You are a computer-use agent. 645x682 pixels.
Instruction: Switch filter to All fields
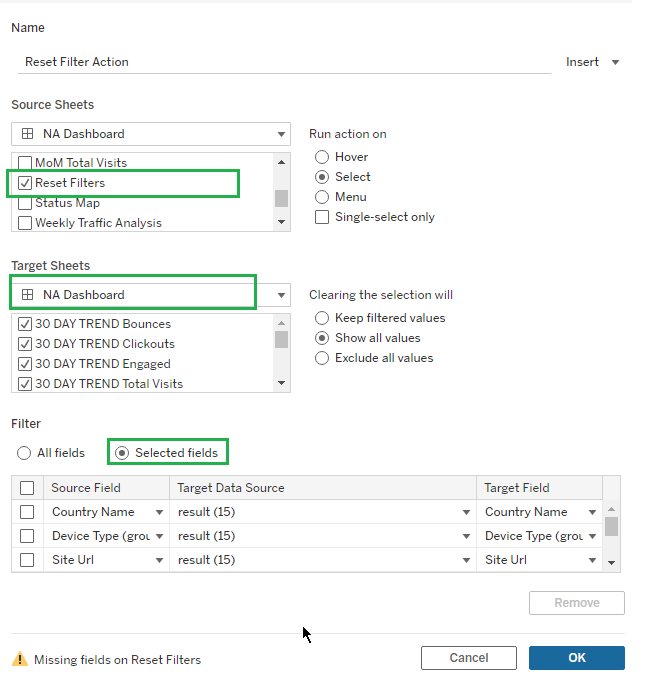click(x=24, y=453)
